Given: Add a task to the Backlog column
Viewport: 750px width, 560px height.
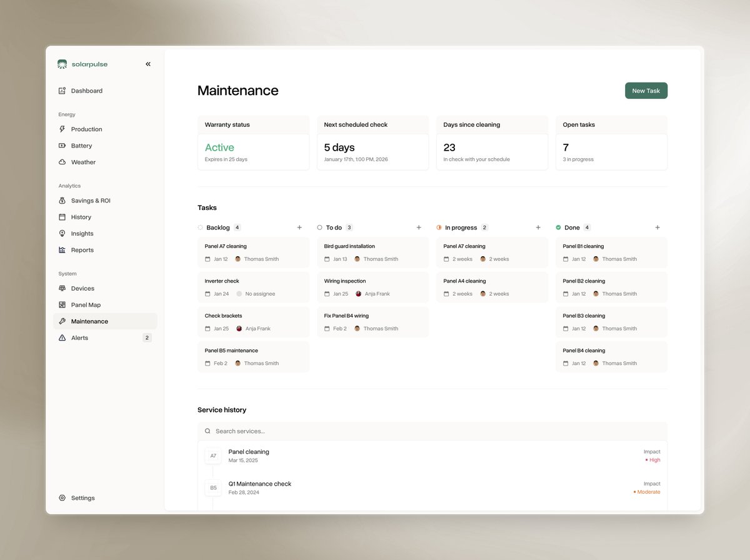Looking at the screenshot, I should (x=299, y=227).
